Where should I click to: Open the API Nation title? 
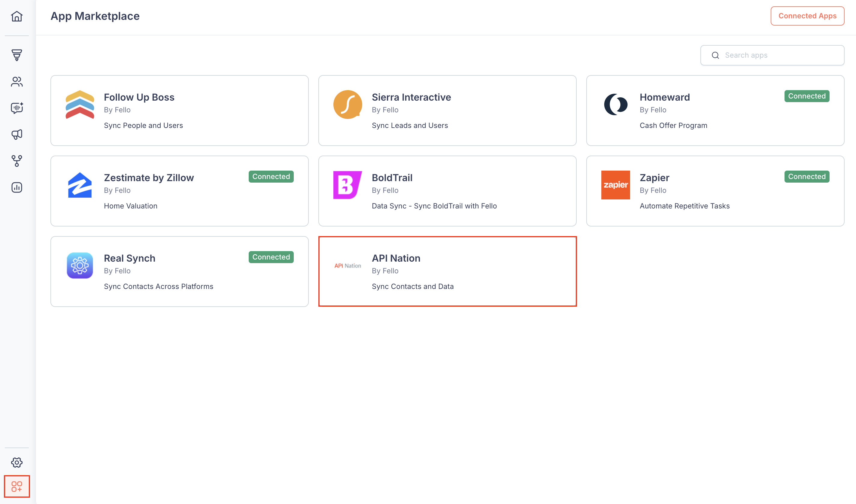[396, 258]
